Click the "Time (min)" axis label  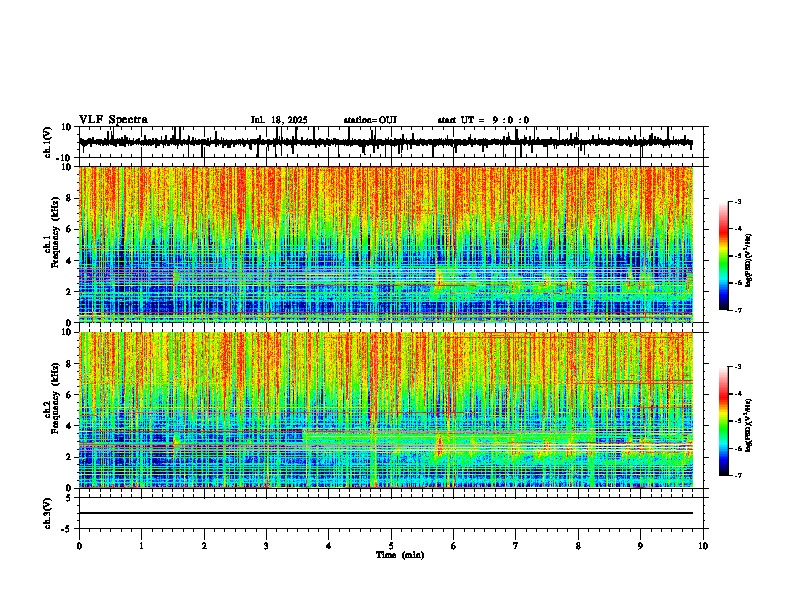(x=400, y=555)
